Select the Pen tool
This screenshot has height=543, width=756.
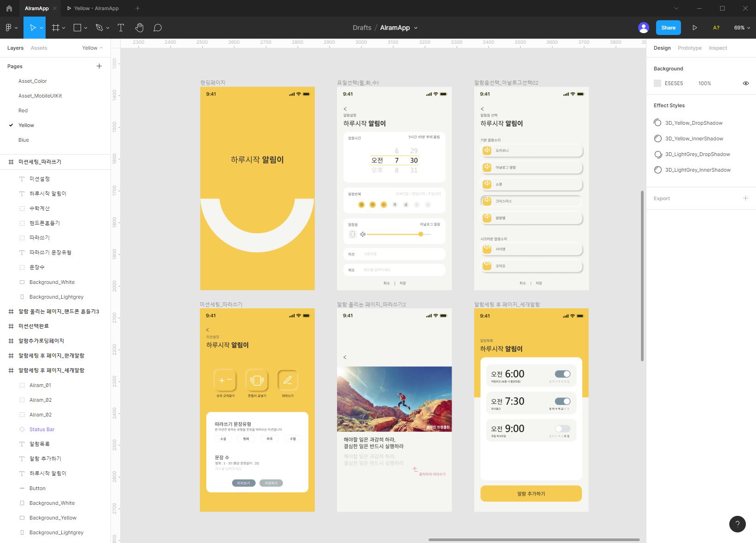[x=99, y=28]
